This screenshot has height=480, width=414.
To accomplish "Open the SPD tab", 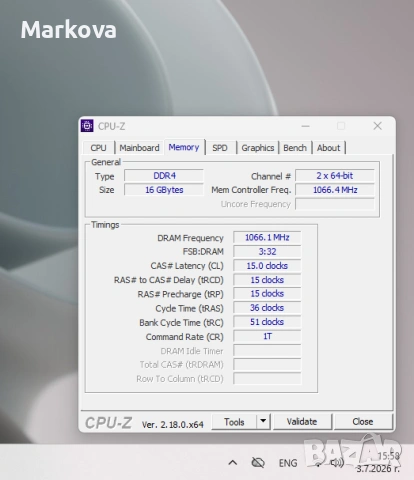I will pyautogui.click(x=220, y=148).
